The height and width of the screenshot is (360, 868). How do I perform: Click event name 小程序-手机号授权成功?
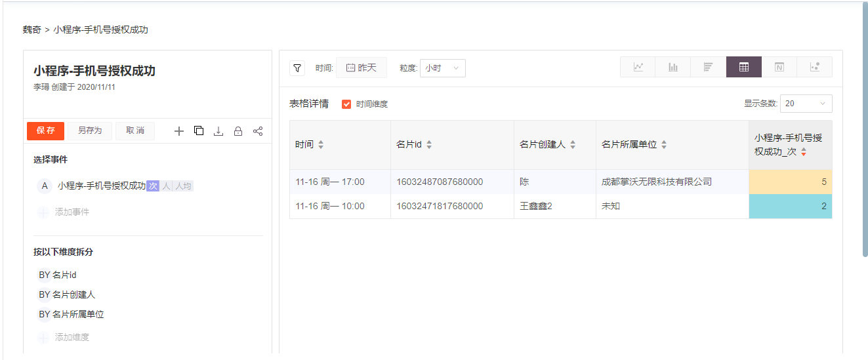pos(102,186)
